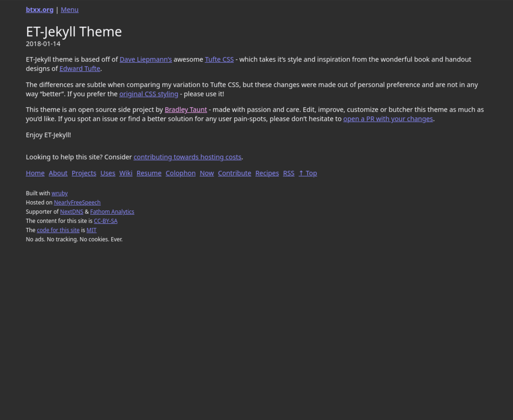View the Colophon page
Image resolution: width=513 pixels, height=420 pixels.
coord(180,173)
